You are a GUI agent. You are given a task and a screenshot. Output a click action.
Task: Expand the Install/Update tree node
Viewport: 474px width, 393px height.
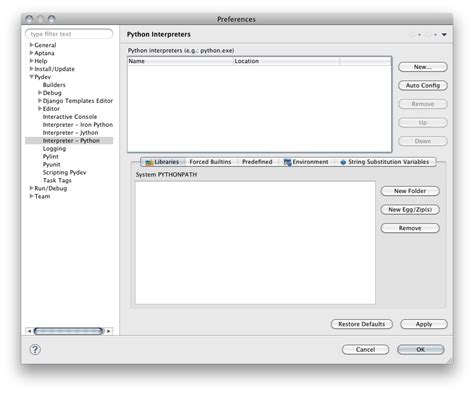[x=31, y=69]
